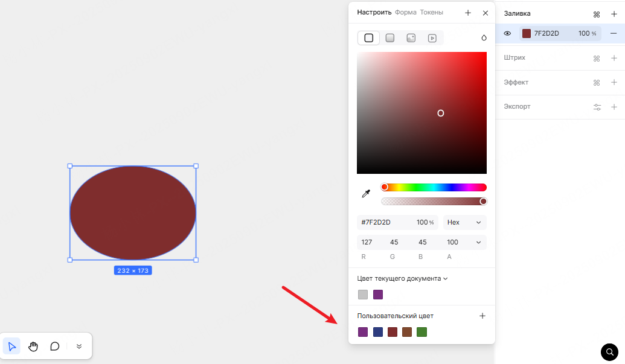Expand the toolbar's more tools chevron
The height and width of the screenshot is (364, 625).
pyautogui.click(x=79, y=346)
